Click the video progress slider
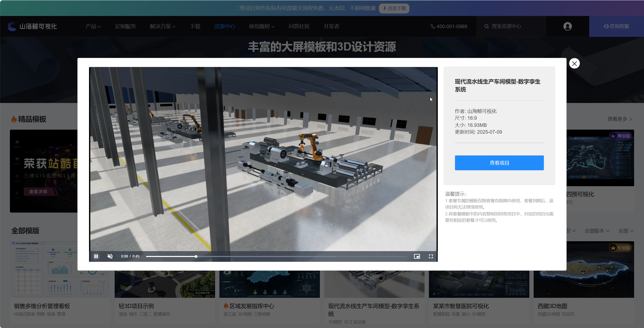 click(276, 256)
